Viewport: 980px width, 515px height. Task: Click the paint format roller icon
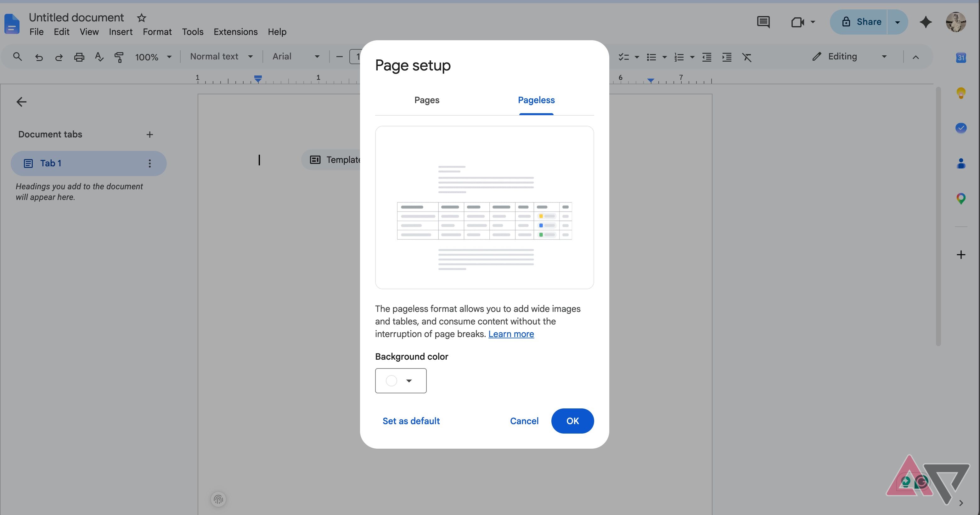coord(119,57)
